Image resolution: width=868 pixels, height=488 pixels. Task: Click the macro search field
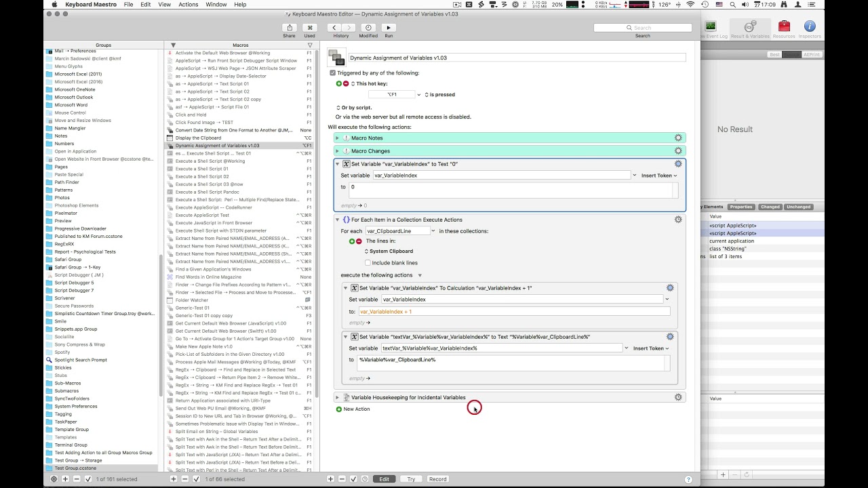(643, 28)
